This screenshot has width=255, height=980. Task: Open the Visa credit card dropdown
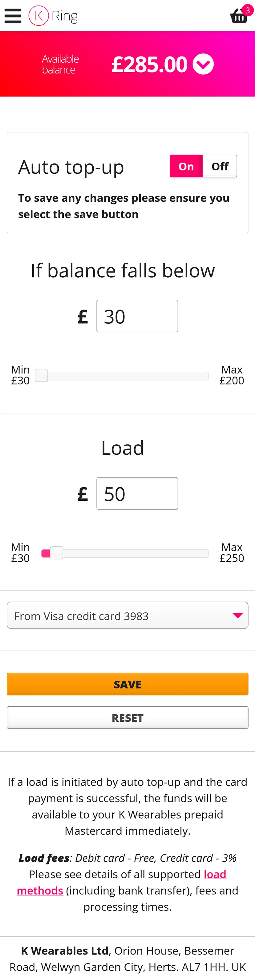click(x=127, y=615)
